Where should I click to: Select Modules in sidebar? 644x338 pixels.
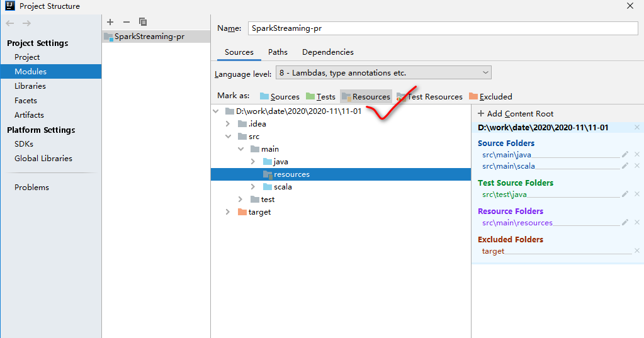pos(51,72)
